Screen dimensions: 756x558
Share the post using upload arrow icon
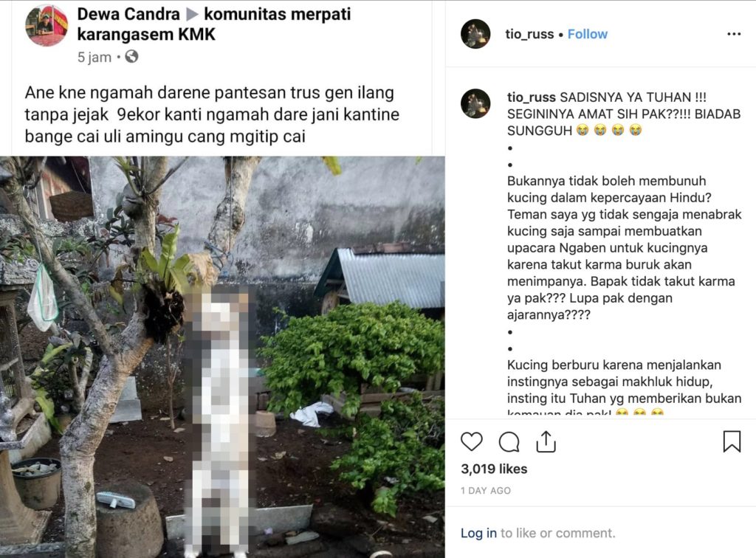[546, 441]
